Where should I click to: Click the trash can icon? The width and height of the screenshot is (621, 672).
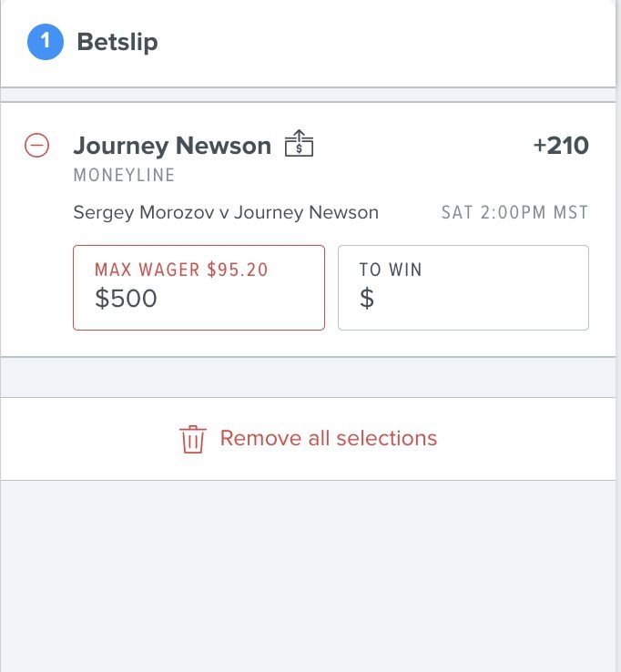(x=192, y=439)
